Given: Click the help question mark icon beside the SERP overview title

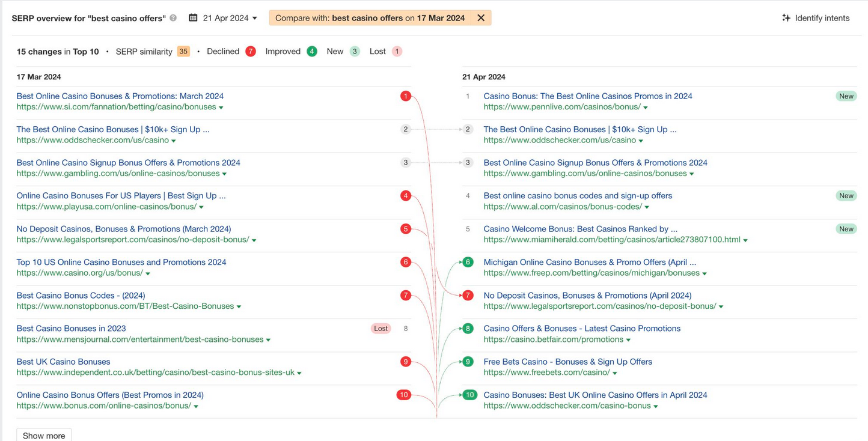Looking at the screenshot, I should click(173, 18).
